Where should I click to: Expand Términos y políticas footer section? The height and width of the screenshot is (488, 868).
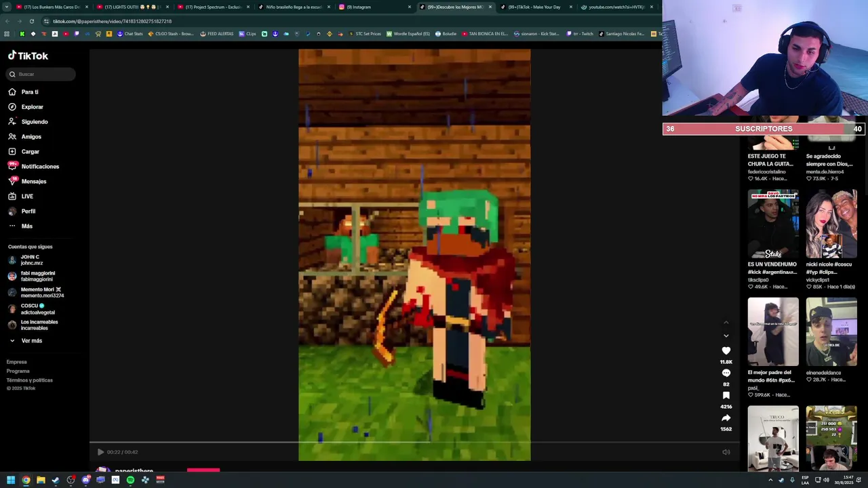click(30, 380)
